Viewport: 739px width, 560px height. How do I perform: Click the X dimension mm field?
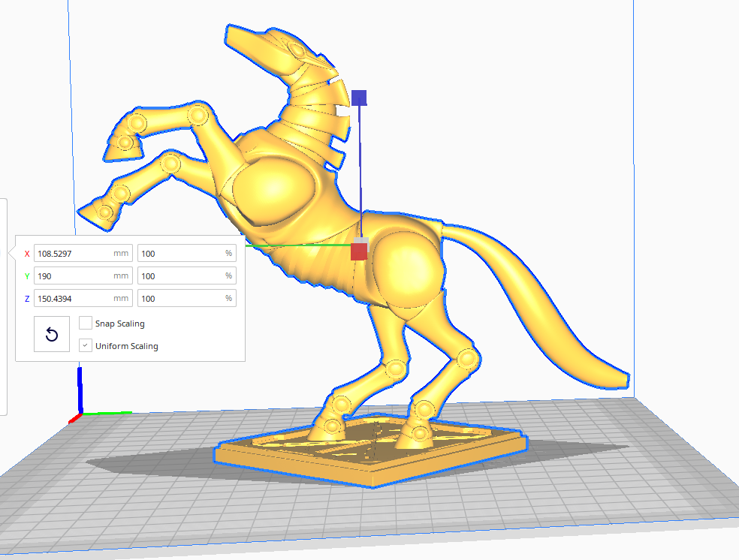83,254
